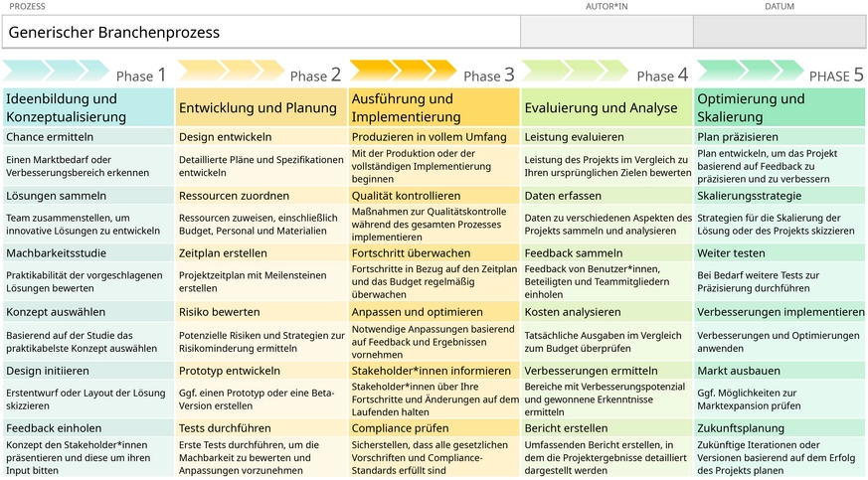
Task: Click description 'Verbesserungen und Optimierungen anwenden'
Action: (x=779, y=342)
